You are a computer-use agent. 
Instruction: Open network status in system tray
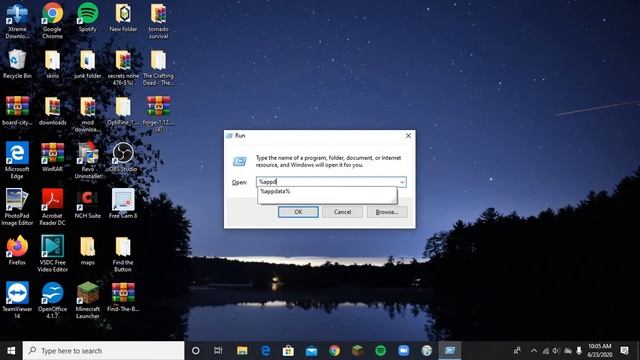545,351
